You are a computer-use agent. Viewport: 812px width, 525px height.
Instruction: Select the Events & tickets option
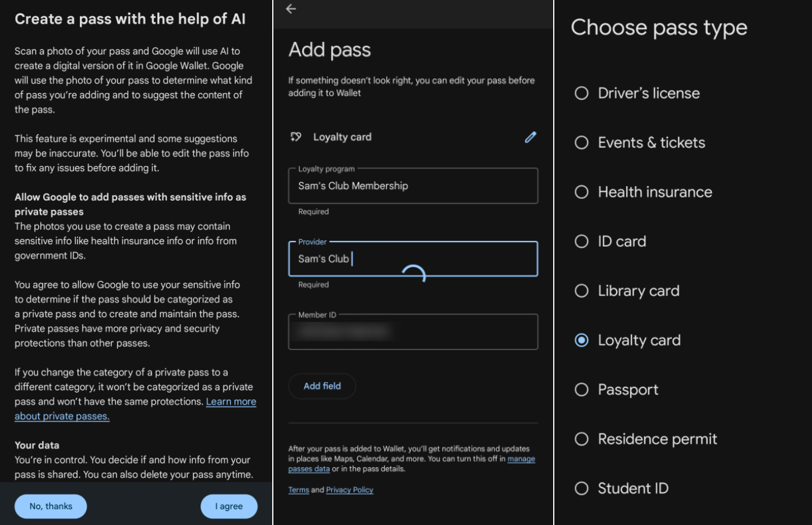coord(582,143)
